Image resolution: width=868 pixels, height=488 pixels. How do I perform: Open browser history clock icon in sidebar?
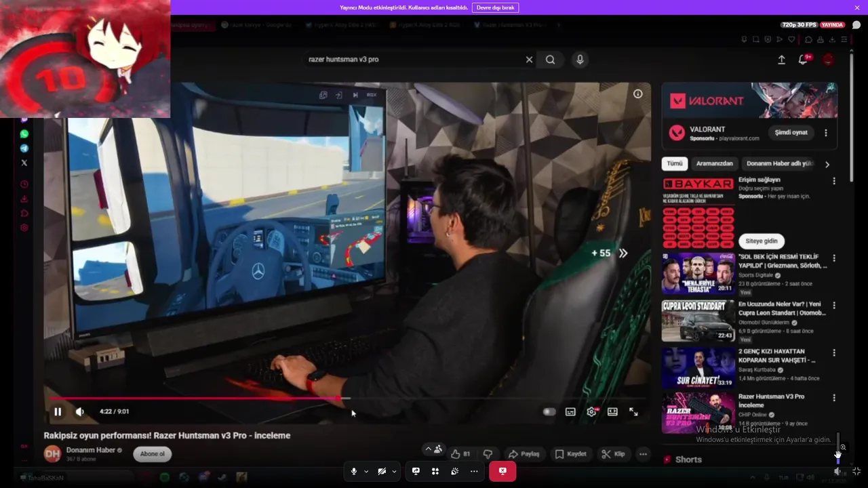24,184
